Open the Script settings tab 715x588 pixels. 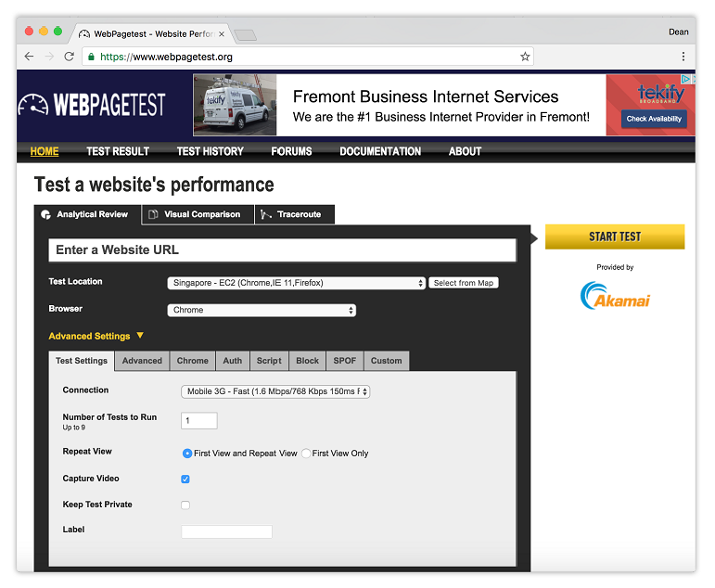269,361
